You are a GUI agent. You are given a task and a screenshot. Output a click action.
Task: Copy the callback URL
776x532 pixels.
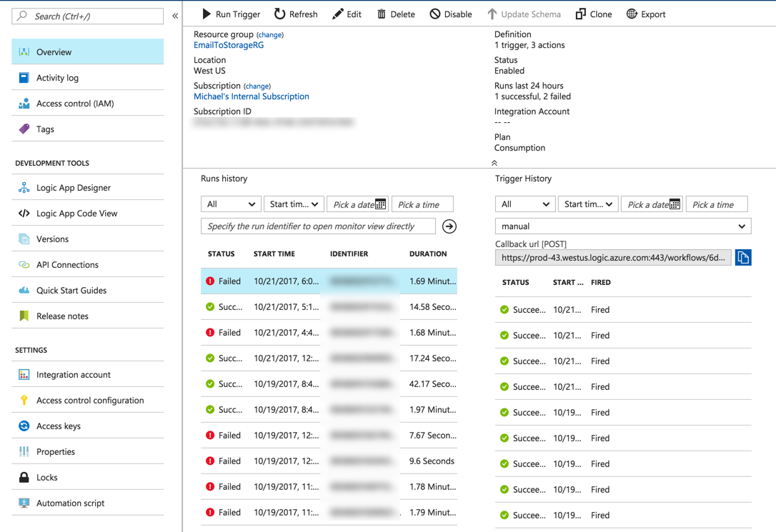coord(743,257)
